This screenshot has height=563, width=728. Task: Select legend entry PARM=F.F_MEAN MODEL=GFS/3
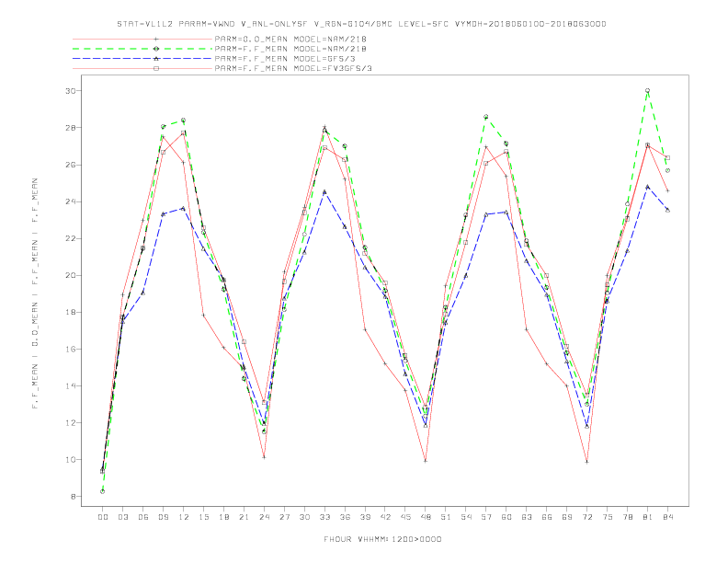[285, 59]
